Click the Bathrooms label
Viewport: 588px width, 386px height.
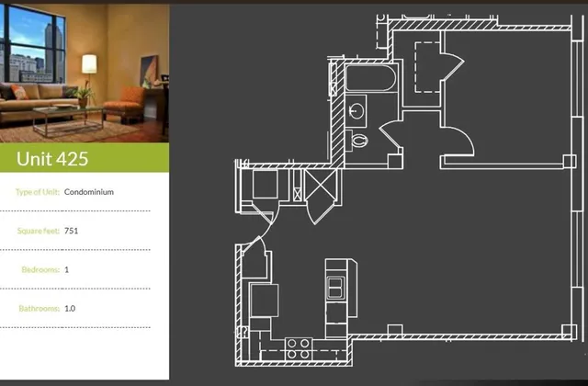pos(39,308)
